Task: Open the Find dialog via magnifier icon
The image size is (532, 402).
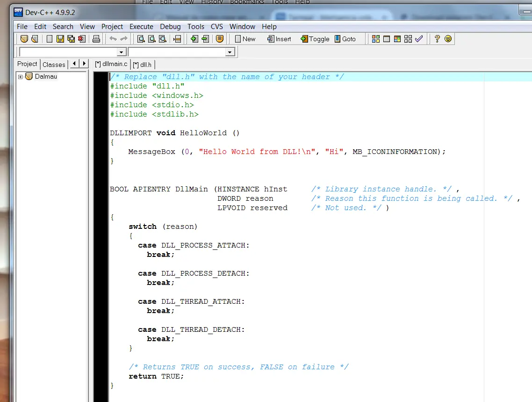Action: click(141, 39)
